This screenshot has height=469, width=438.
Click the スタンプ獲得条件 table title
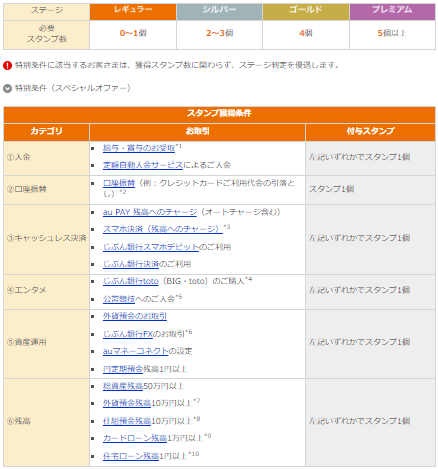(219, 115)
